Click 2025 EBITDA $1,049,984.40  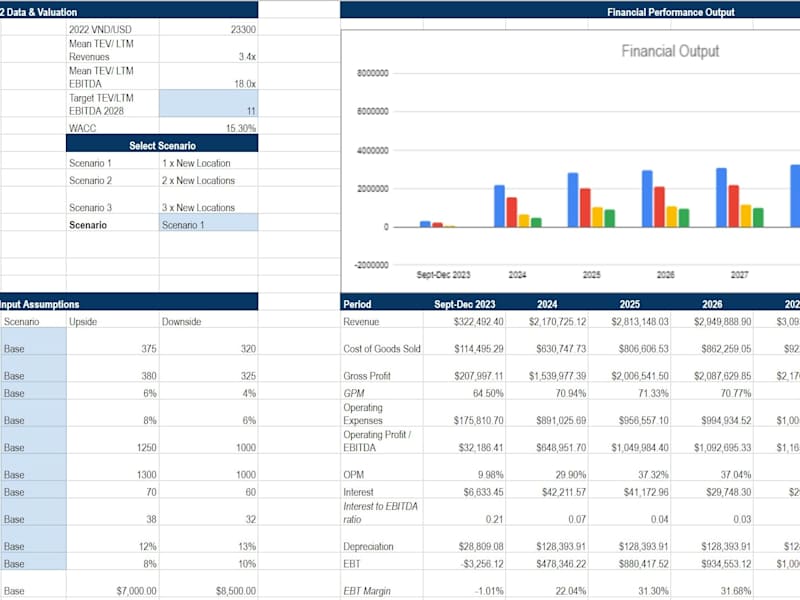(x=640, y=447)
